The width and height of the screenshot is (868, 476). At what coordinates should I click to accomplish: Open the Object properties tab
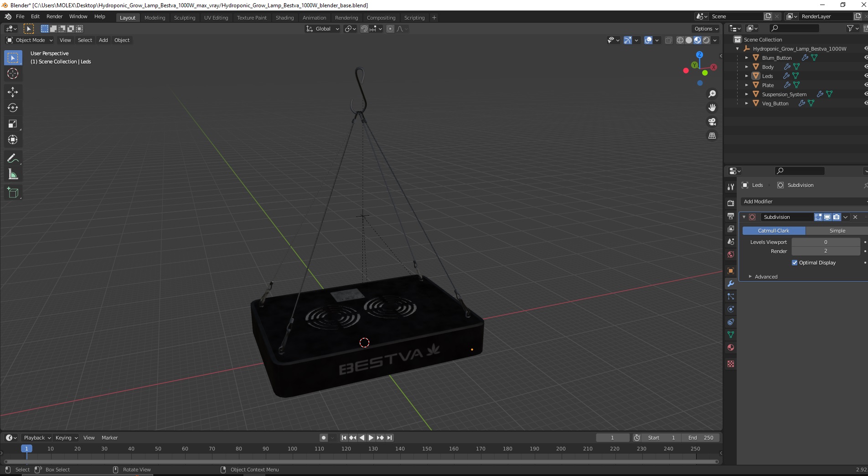[x=731, y=271]
